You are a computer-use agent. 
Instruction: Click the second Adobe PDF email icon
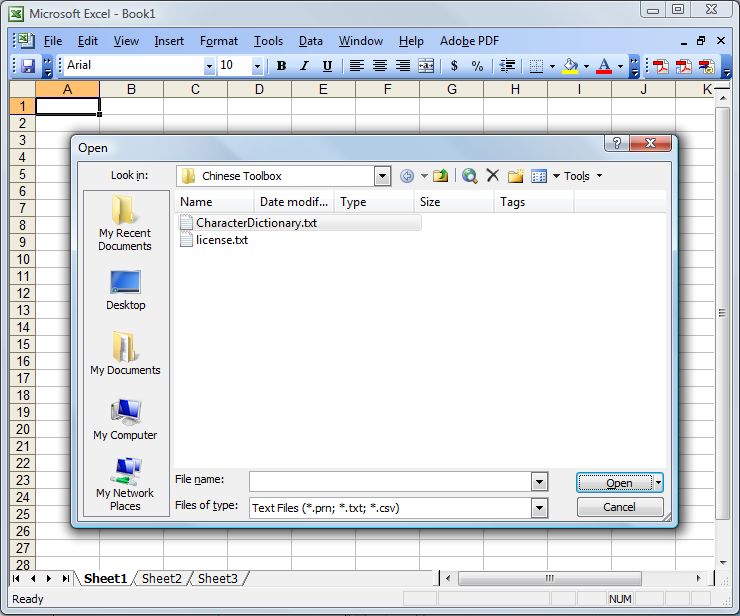pos(683,66)
